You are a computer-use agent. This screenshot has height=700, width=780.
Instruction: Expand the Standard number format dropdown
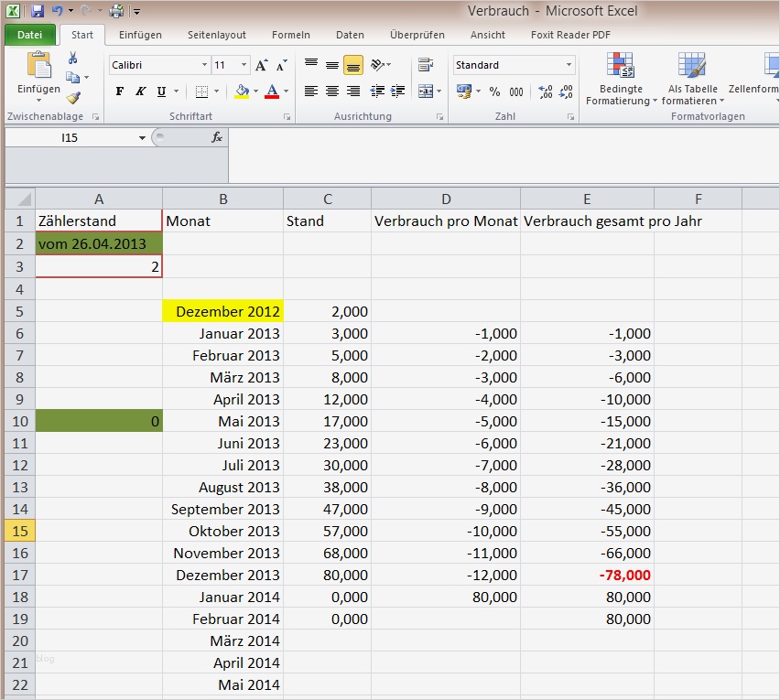[569, 66]
